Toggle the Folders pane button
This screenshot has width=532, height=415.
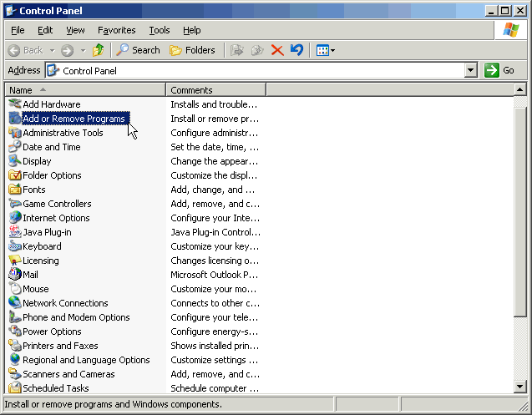pyautogui.click(x=192, y=50)
